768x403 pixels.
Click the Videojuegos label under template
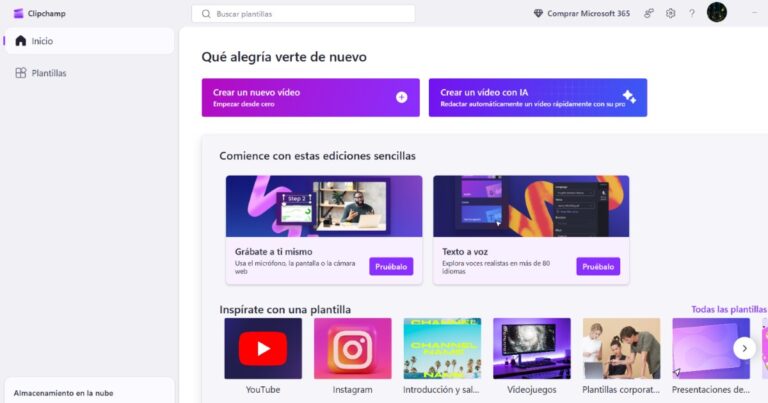click(532, 390)
